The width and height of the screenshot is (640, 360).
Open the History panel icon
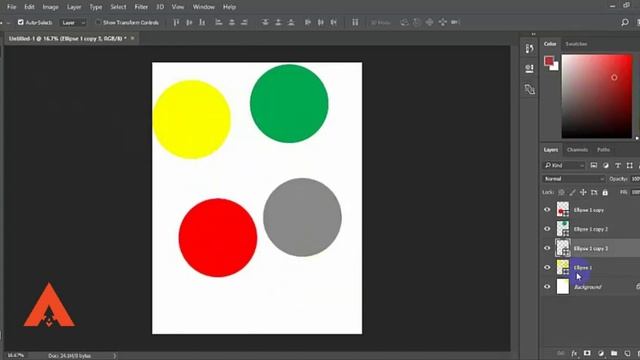pos(529,49)
